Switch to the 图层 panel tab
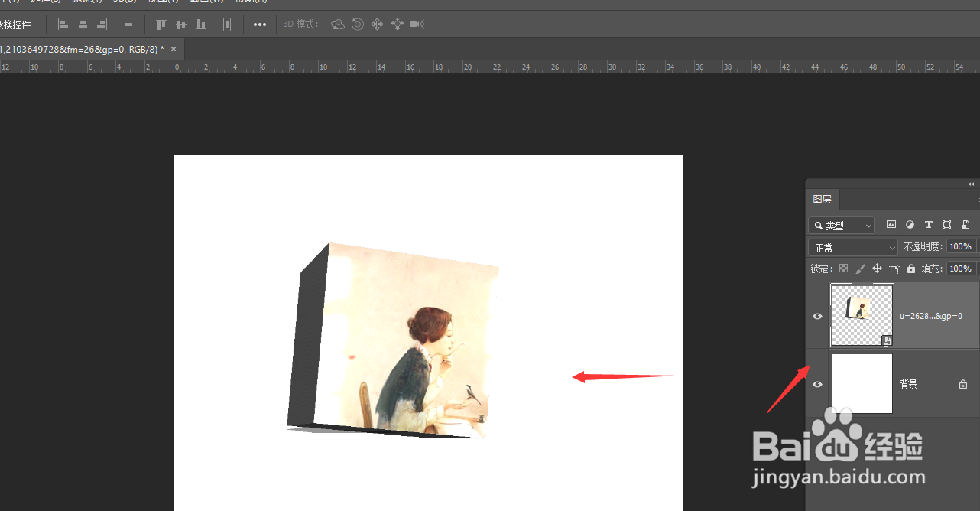The height and width of the screenshot is (511, 980). pyautogui.click(x=823, y=200)
